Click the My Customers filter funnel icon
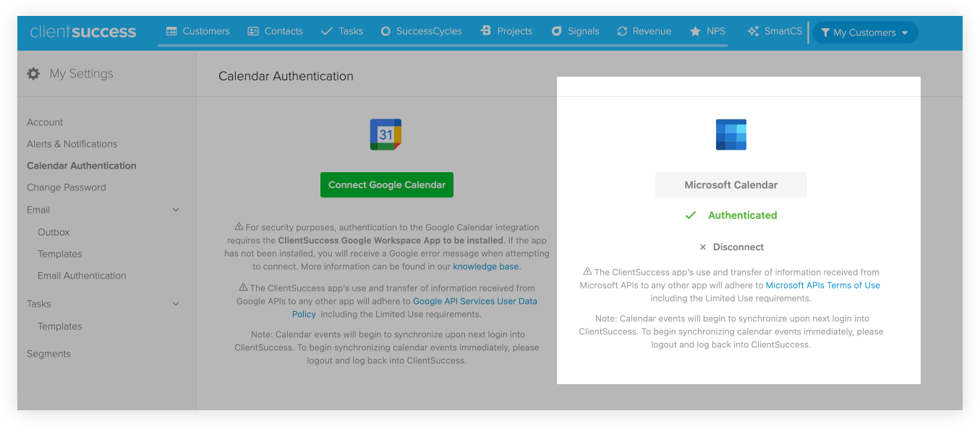Image resolution: width=980 pixels, height=429 pixels. click(x=825, y=33)
